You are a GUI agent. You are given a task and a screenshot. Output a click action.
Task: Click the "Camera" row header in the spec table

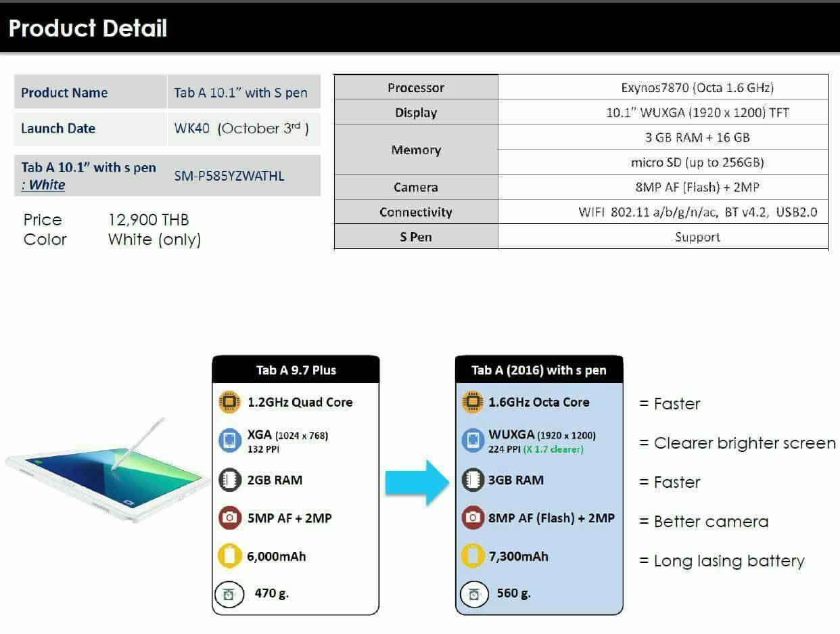[x=416, y=187]
